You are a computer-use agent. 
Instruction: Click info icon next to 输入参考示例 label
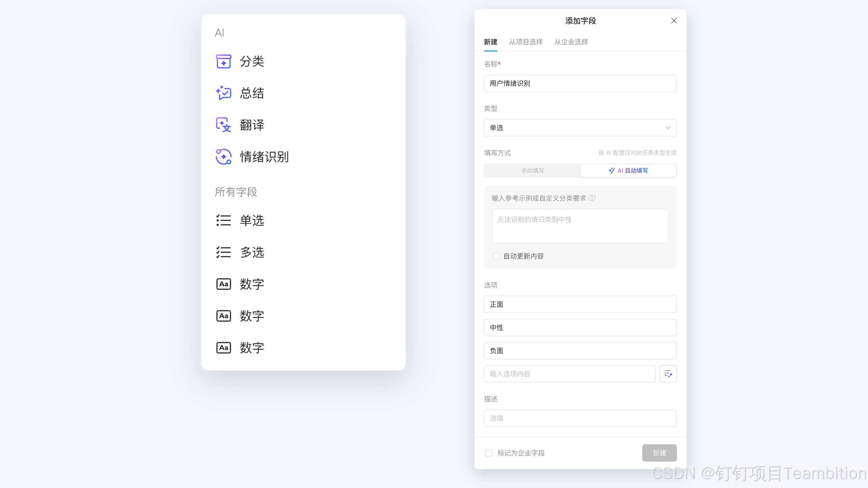(x=592, y=198)
